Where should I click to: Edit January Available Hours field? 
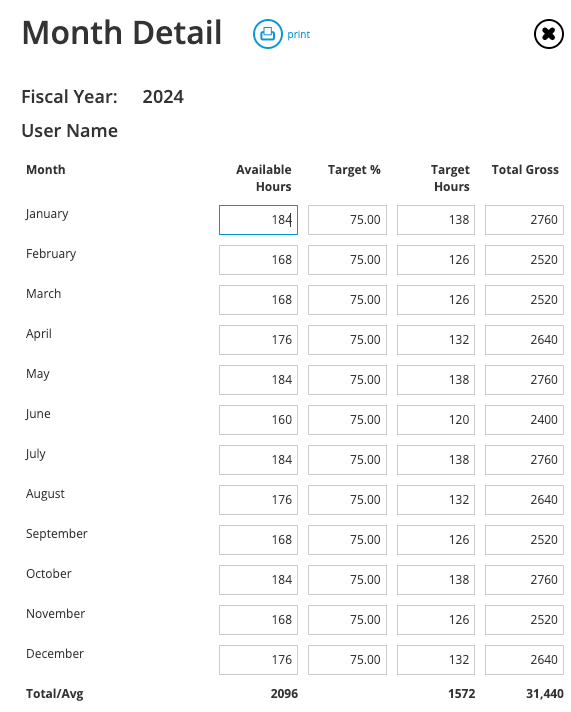click(x=258, y=220)
